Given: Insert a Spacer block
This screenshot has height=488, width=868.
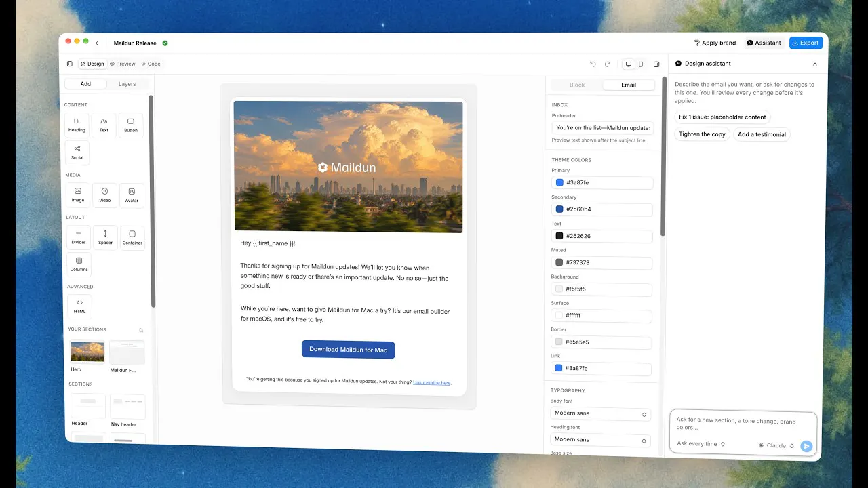Looking at the screenshot, I should 105,237.
